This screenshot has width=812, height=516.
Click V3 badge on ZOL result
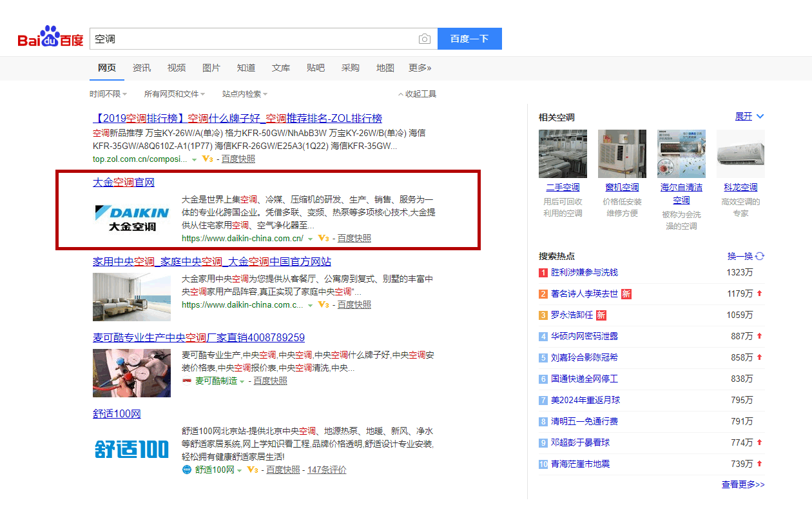208,159
